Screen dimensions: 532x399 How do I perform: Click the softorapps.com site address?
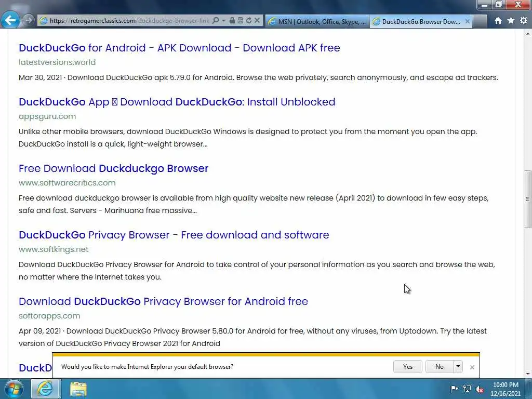[x=49, y=316]
